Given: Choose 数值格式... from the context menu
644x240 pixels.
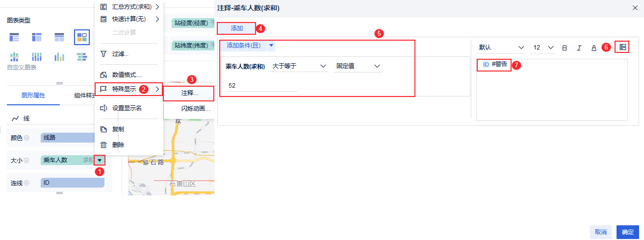Looking at the screenshot, I should click(x=129, y=75).
